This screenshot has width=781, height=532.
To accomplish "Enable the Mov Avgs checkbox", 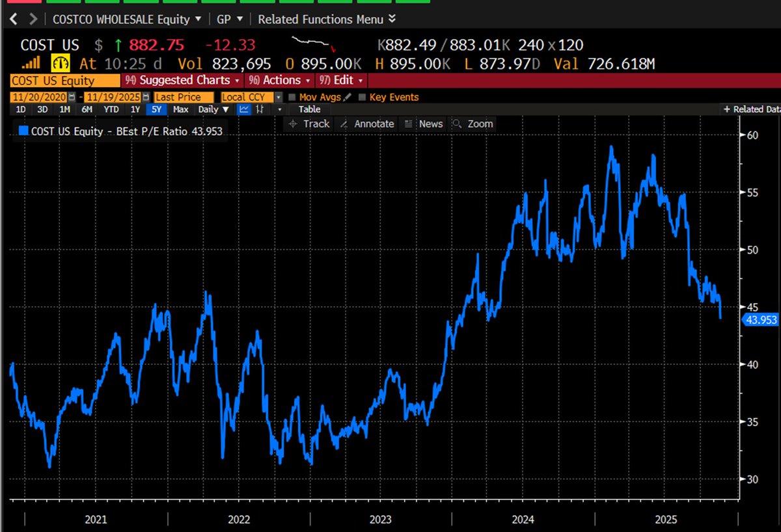I will 293,97.
